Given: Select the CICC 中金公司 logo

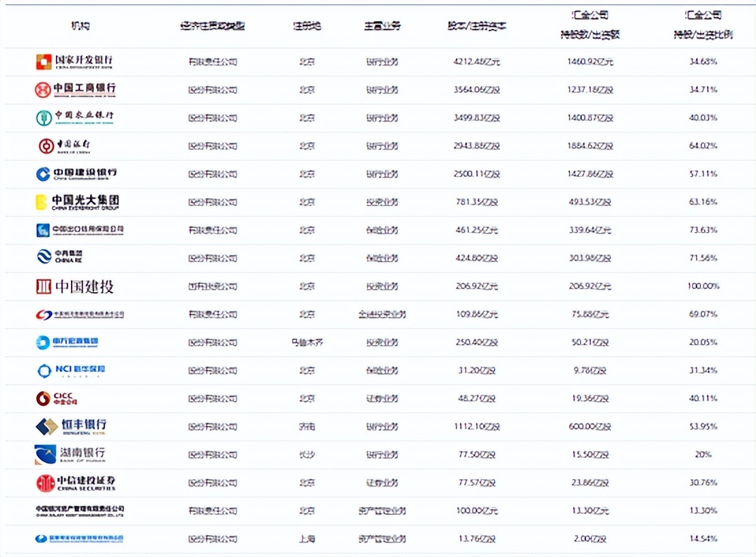Looking at the screenshot, I should coord(58,398).
